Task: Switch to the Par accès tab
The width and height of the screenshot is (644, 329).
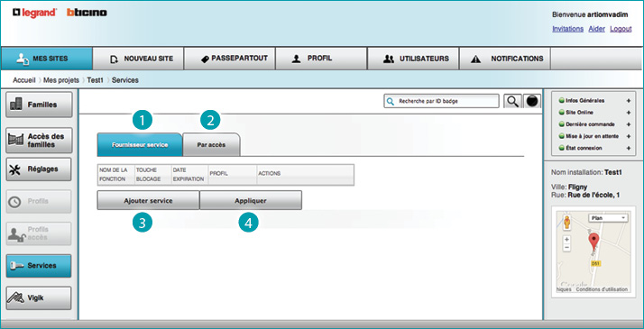Action: coord(211,145)
